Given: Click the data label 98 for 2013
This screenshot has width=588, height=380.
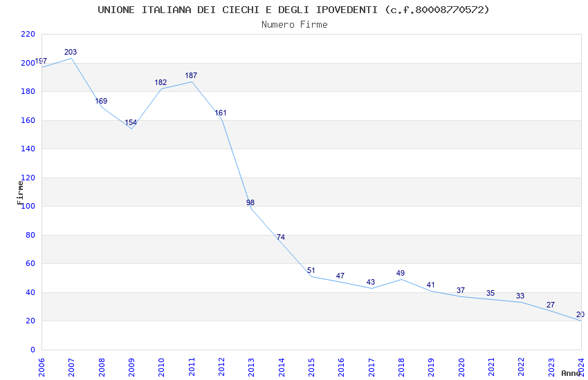Looking at the screenshot, I should tap(250, 202).
